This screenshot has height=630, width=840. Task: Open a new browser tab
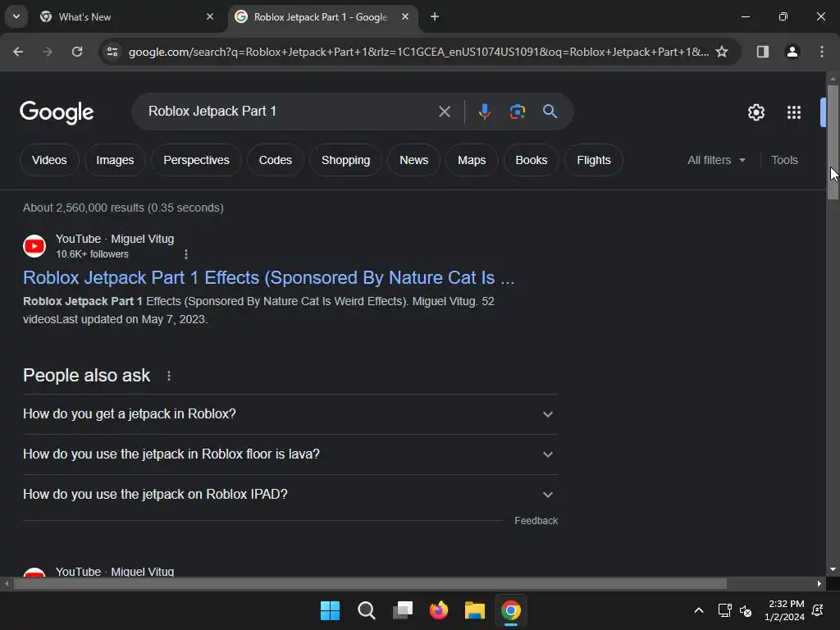tap(435, 16)
